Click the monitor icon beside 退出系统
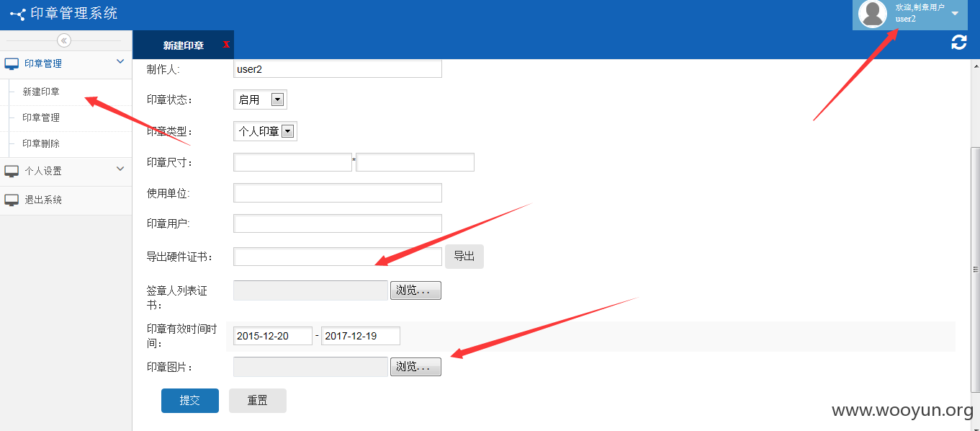This screenshot has height=431, width=980. pos(12,200)
